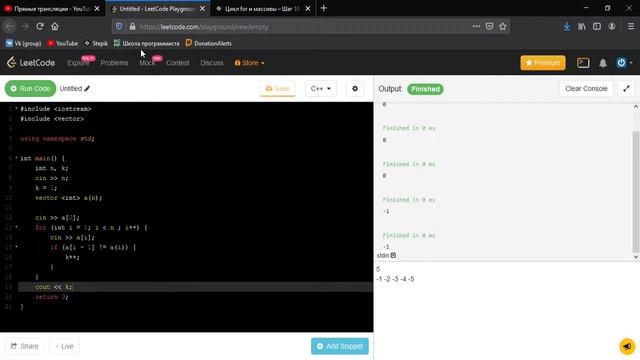640x360 pixels.
Task: Open DonationAlerts bookmark
Action: (209, 43)
